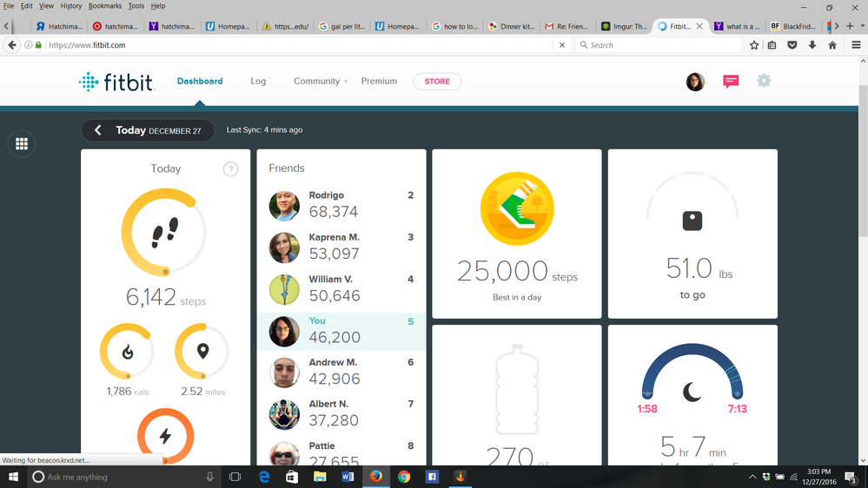Click the STORE button
868x488 pixels.
pos(437,82)
